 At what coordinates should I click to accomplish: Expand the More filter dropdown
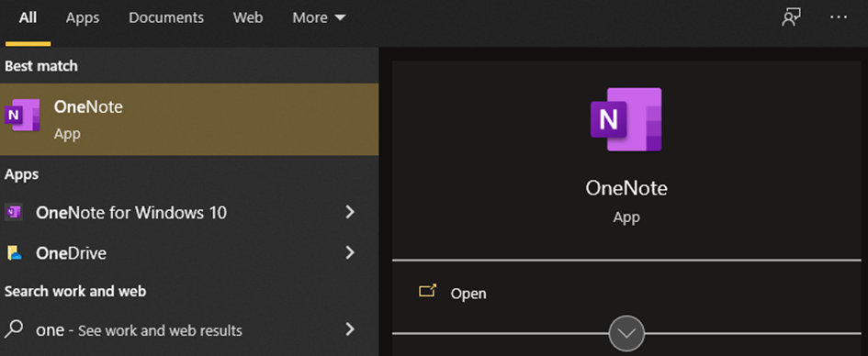coord(319,18)
